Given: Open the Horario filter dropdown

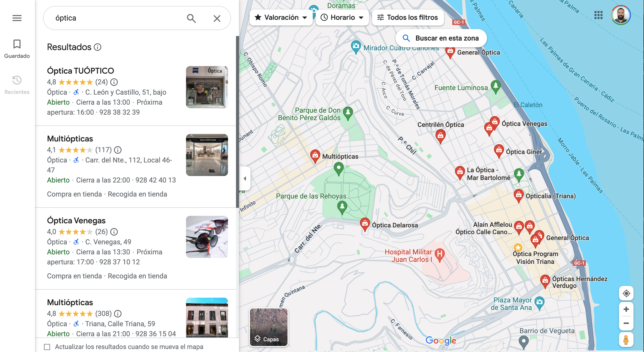Looking at the screenshot, I should pos(342,18).
